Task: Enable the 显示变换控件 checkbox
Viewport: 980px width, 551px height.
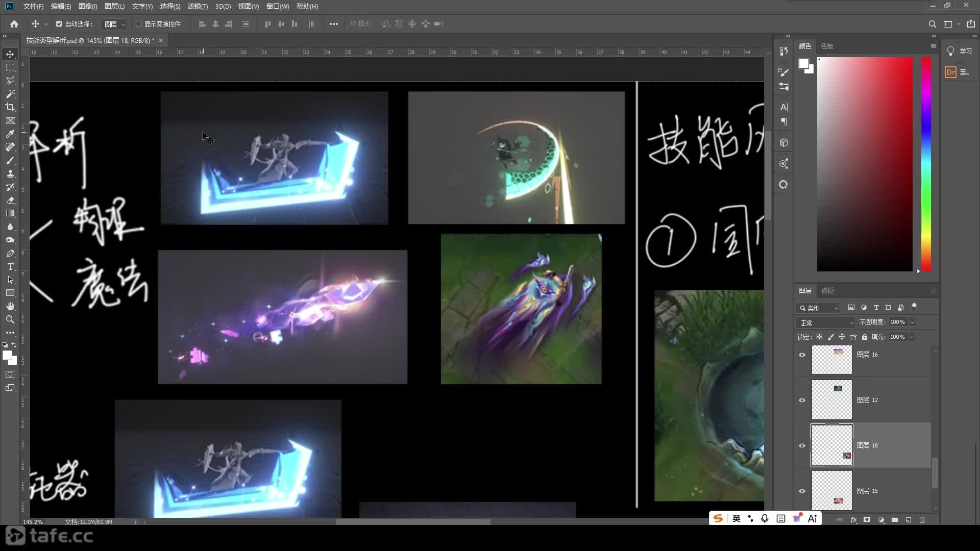Action: (x=138, y=24)
